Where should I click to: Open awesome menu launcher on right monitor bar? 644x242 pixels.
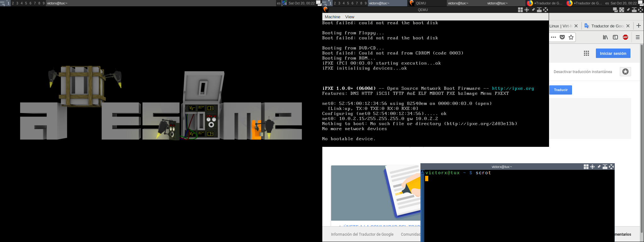[x=325, y=3]
